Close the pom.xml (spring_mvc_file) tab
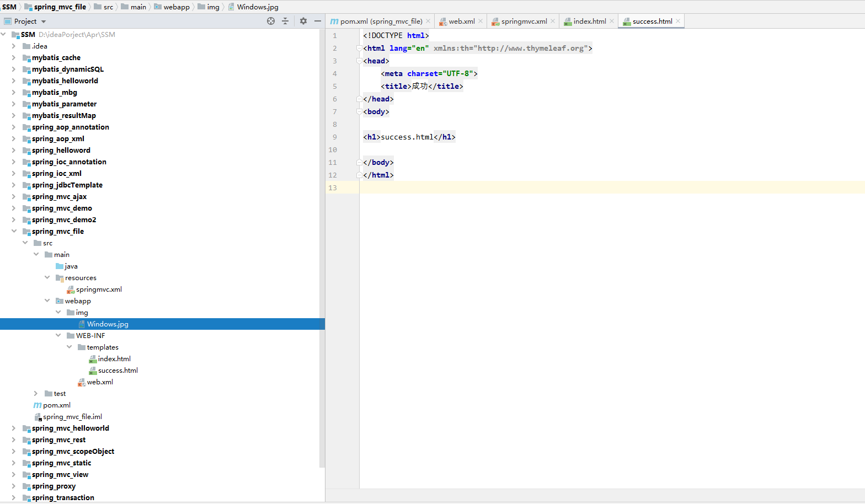 coord(428,21)
